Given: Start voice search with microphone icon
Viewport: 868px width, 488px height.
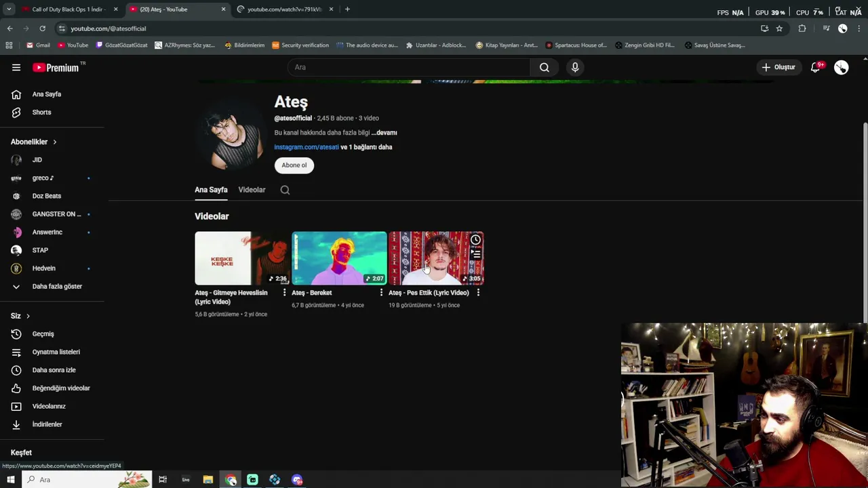Looking at the screenshot, I should (x=575, y=67).
